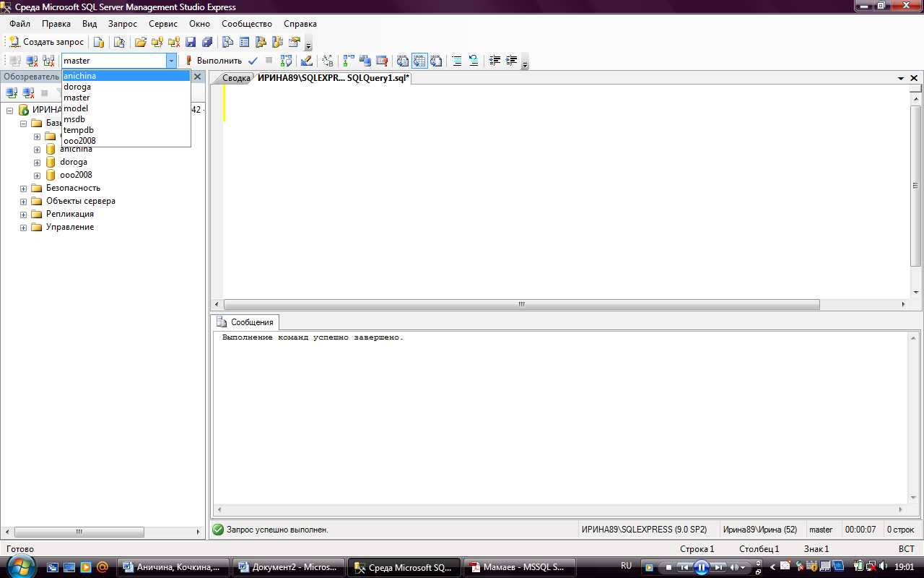Increase indent toolbar icon
Image resolution: width=924 pixels, height=578 pixels.
point(511,61)
